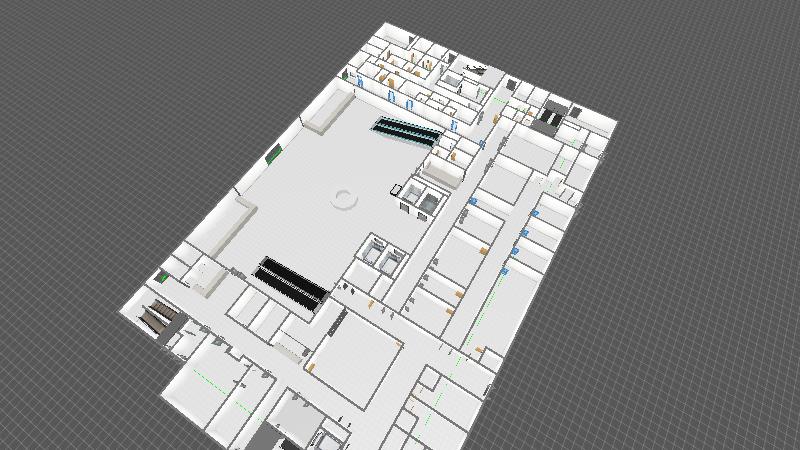Click the teal-edged escalator in the atrium
The image size is (800, 450).
407,131
